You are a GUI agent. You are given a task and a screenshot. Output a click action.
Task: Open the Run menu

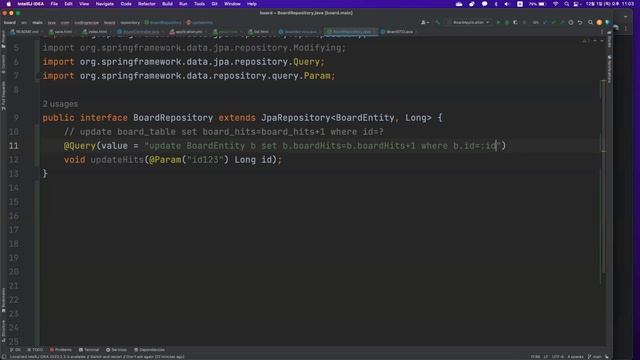[x=183, y=4]
